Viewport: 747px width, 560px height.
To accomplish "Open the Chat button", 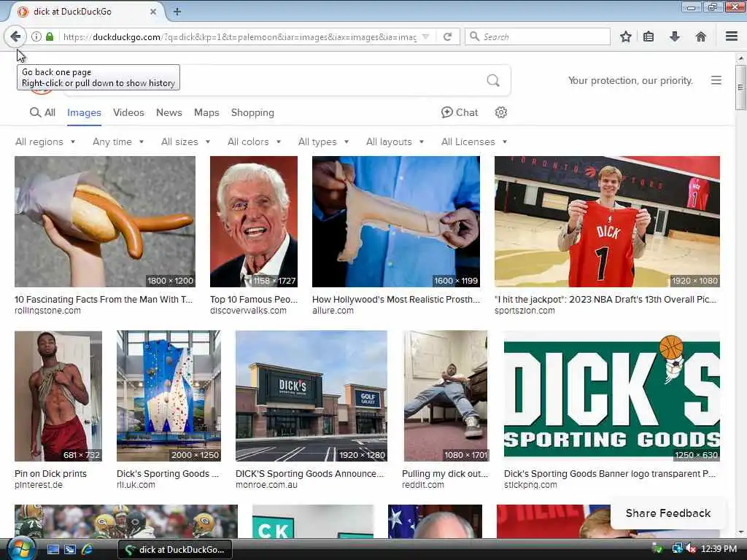I will coord(460,112).
